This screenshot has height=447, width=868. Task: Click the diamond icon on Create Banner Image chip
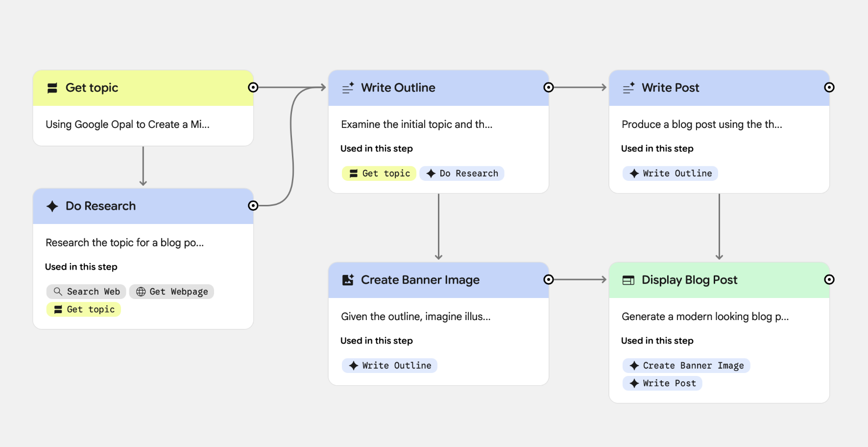click(x=633, y=365)
